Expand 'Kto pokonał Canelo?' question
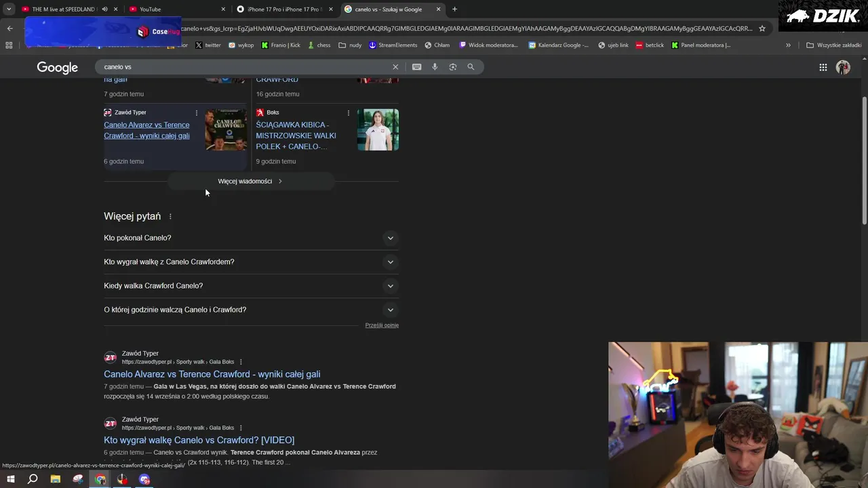Image resolution: width=868 pixels, height=488 pixels. (x=251, y=238)
